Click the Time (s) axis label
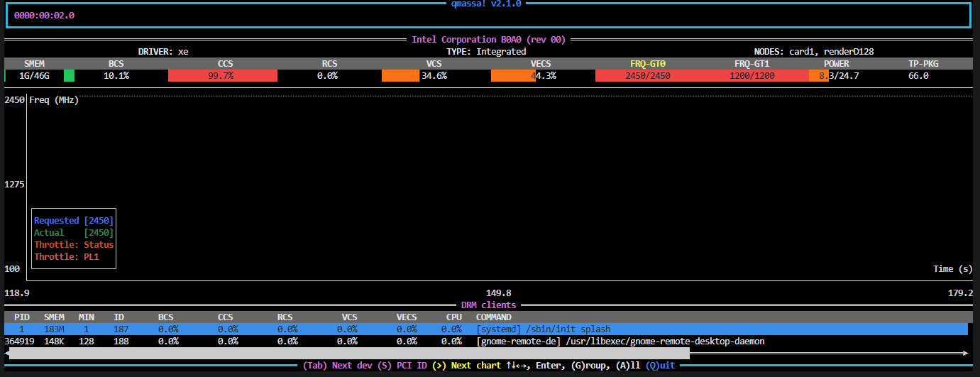 (952, 269)
